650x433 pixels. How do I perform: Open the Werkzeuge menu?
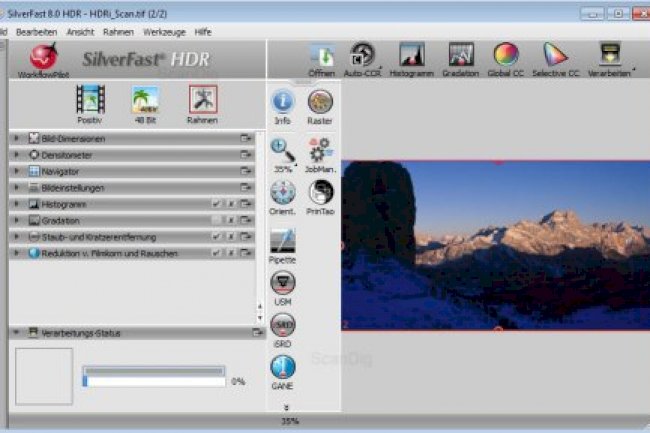click(x=164, y=32)
